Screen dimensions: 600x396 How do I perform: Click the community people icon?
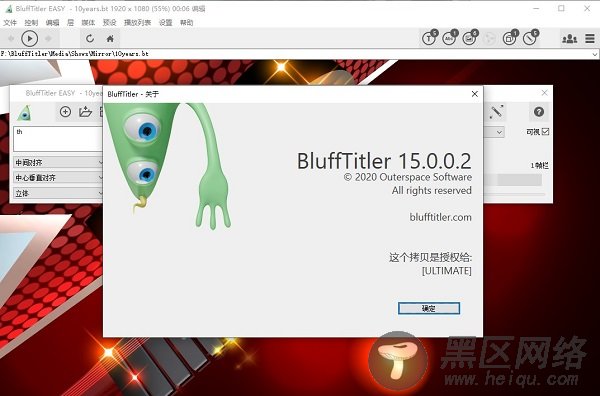pos(569,39)
